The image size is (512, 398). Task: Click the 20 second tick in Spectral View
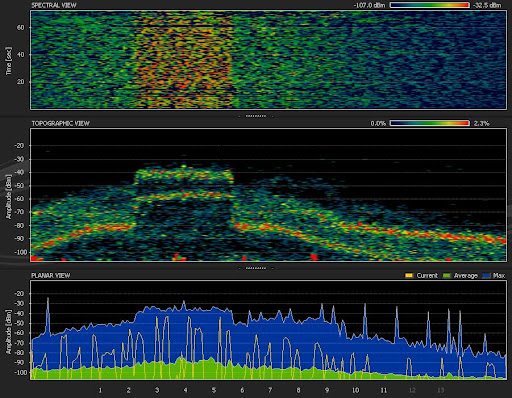point(20,82)
